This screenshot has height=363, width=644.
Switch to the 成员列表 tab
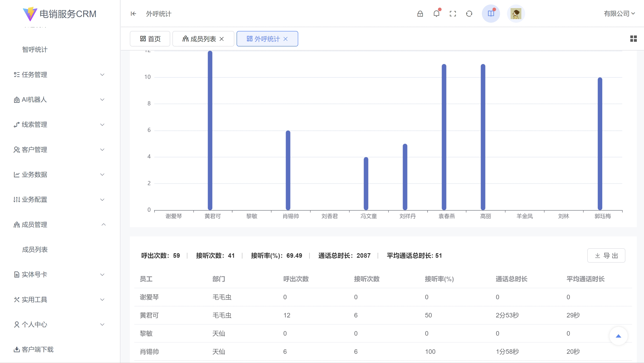[203, 39]
